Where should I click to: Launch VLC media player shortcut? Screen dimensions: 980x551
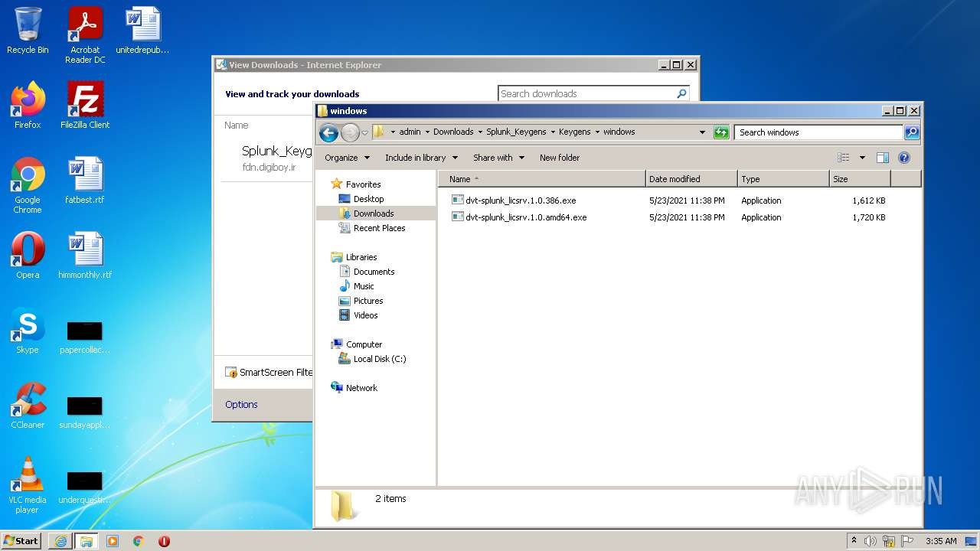pos(28,485)
